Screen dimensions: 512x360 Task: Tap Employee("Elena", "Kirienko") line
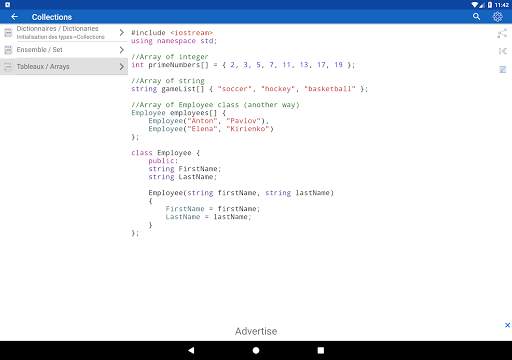211,129
